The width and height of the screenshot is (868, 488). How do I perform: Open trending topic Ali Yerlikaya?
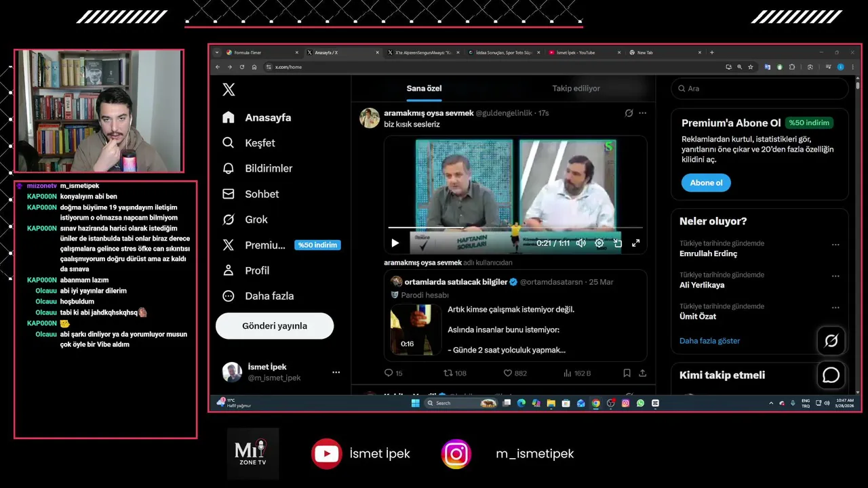coord(702,285)
